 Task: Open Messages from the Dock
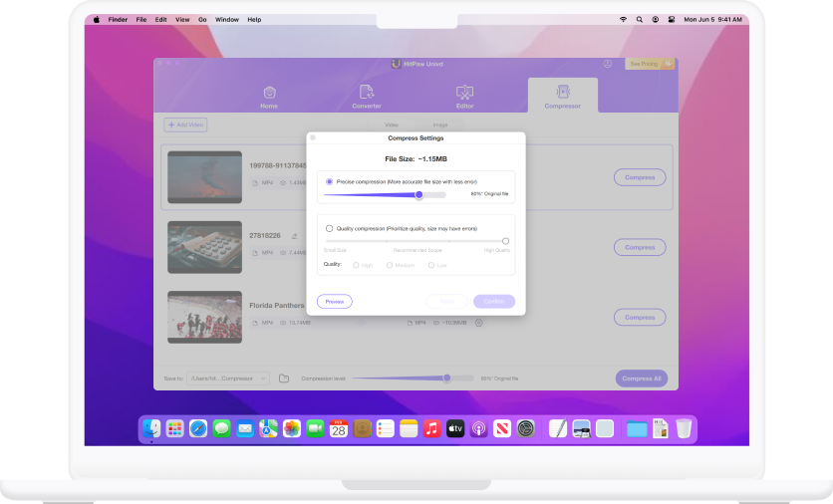coord(221,428)
